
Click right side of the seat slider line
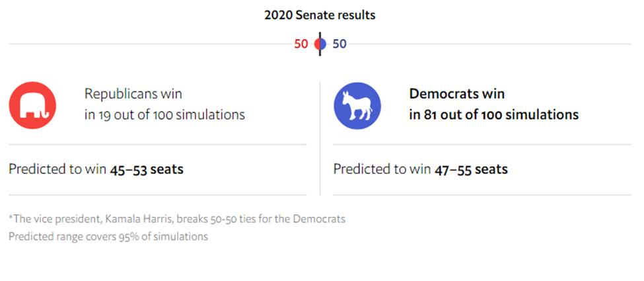(x=490, y=44)
